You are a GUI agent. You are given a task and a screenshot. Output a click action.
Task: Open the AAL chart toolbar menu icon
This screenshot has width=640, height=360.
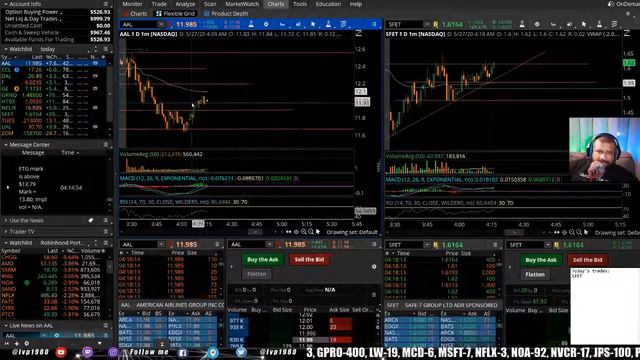pyautogui.click(x=374, y=24)
